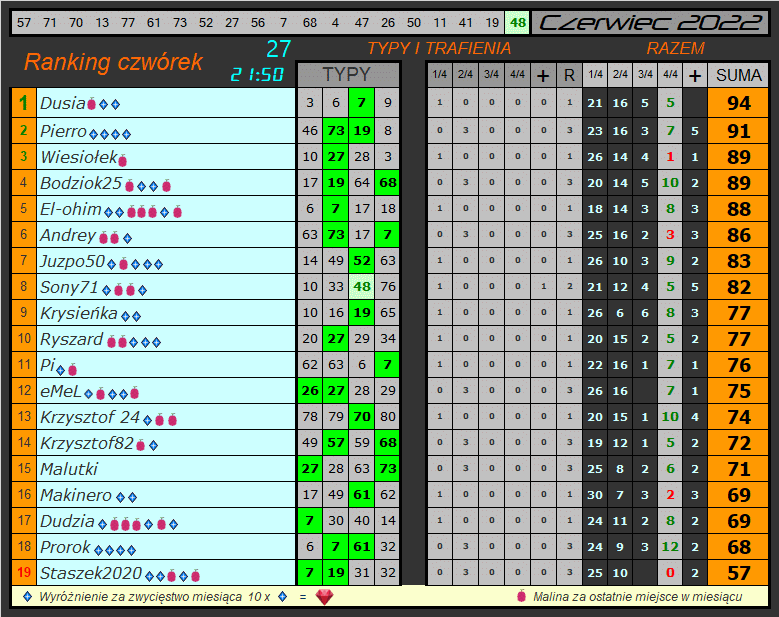Click green '70' pick in Krzysztof 24 row
The height and width of the screenshot is (617, 779).
point(362,416)
